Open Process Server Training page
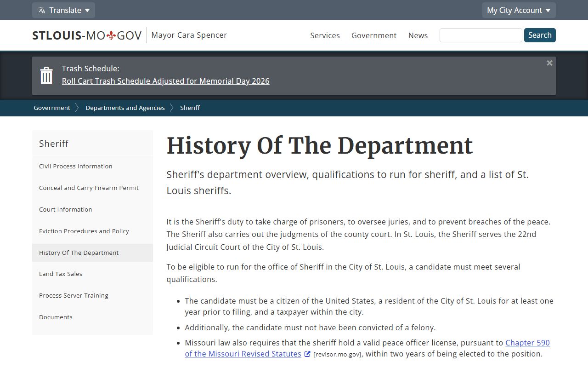This screenshot has height=368, width=588. [x=92, y=296]
